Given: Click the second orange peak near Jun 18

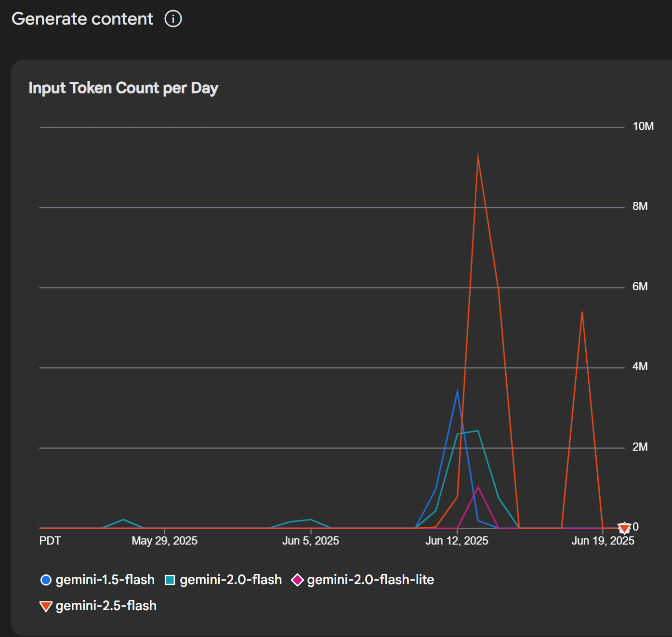Looking at the screenshot, I should tap(582, 313).
